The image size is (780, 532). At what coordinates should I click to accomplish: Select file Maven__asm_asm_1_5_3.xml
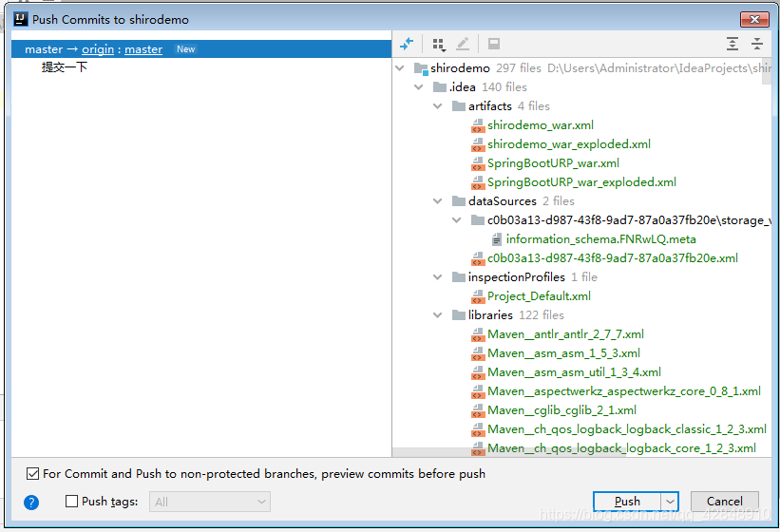[563, 353]
